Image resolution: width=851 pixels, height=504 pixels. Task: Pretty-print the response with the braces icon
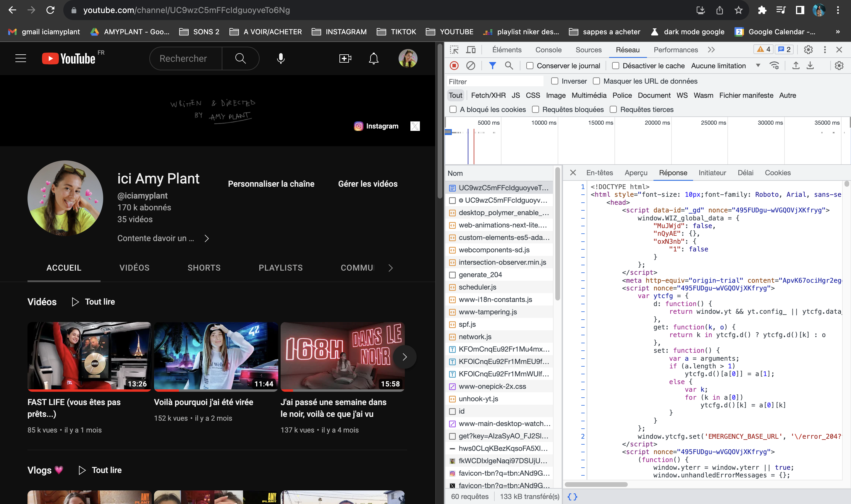tap(572, 496)
